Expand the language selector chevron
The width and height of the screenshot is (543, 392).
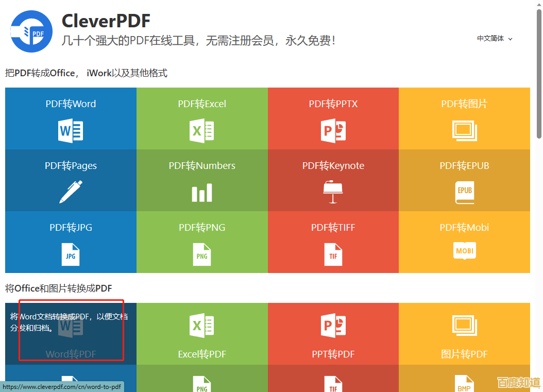(x=510, y=39)
